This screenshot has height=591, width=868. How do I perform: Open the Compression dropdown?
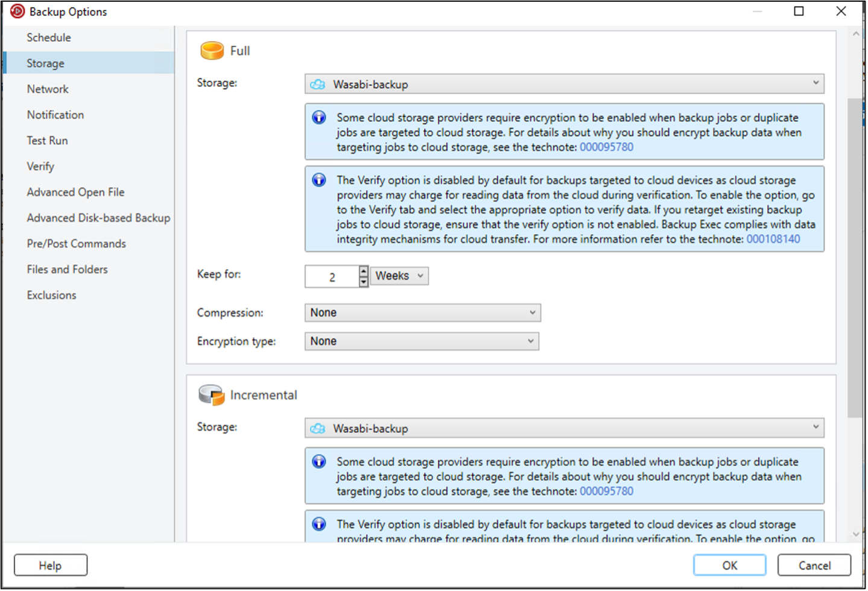click(422, 312)
